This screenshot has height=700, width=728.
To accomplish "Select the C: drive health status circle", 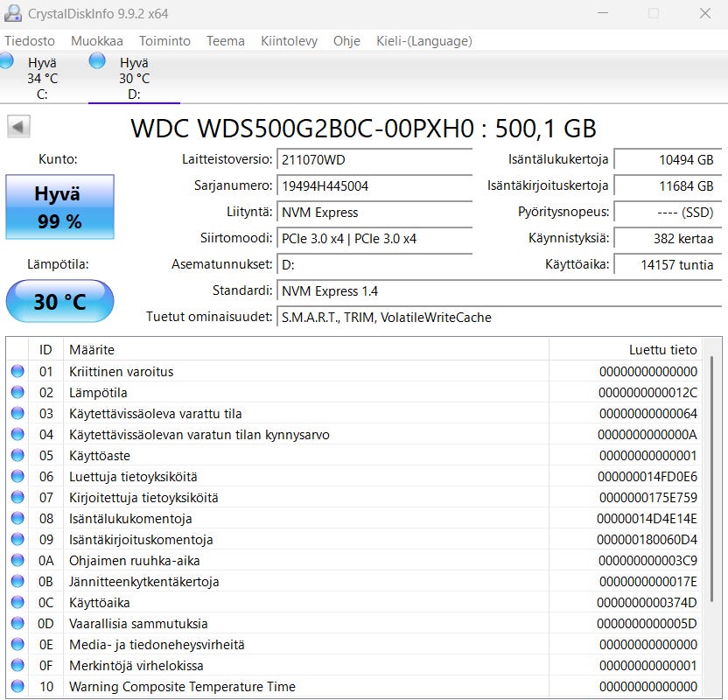I will (5, 60).
